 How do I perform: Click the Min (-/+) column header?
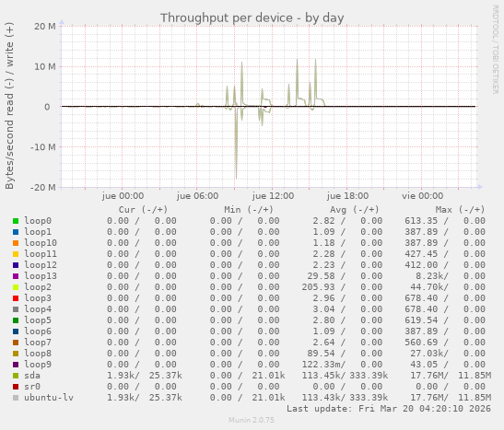[x=249, y=210]
